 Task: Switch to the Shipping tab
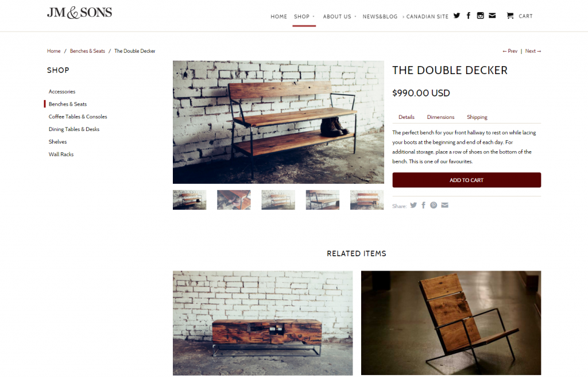coord(477,117)
